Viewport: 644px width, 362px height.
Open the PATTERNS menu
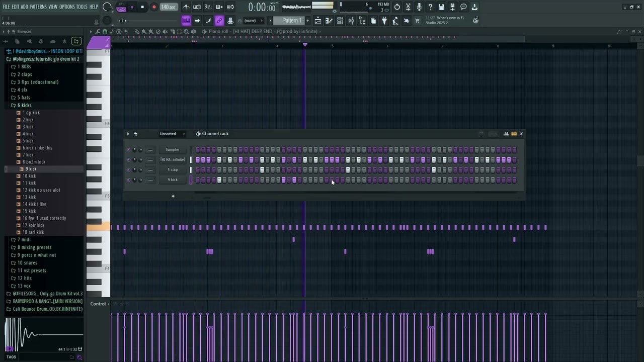[38, 7]
